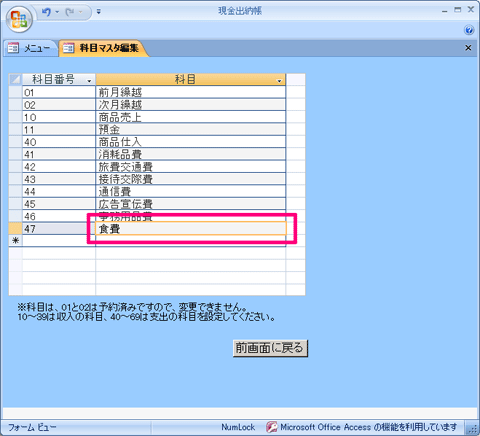Click the Undo icon

[46, 12]
